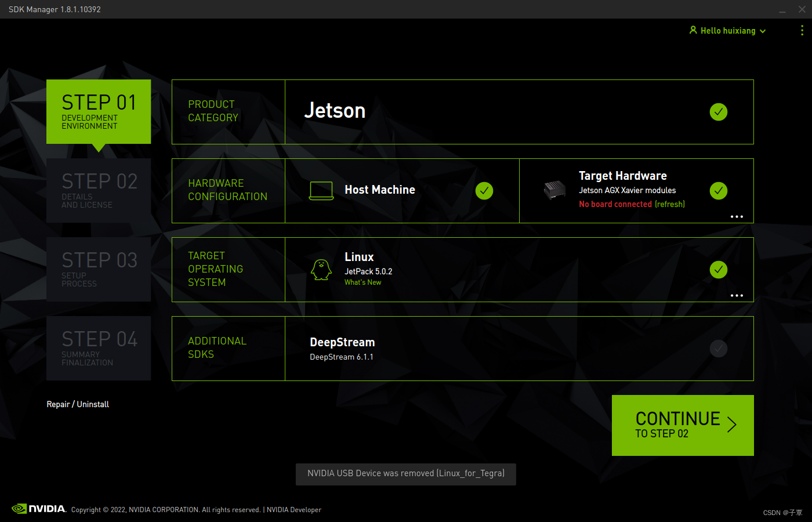Image resolution: width=812 pixels, height=522 pixels.
Task: Click the Product Category label
Action: pyautogui.click(x=213, y=111)
